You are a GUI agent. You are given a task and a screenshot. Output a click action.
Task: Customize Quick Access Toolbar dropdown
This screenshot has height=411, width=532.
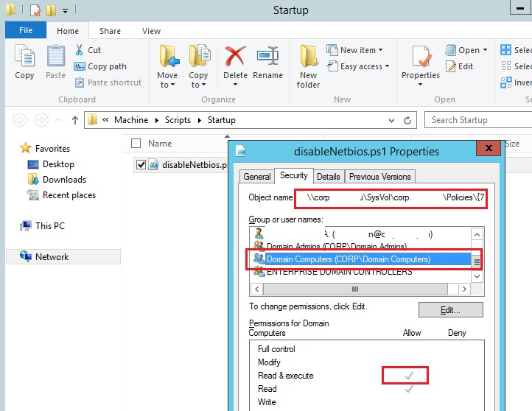65,10
